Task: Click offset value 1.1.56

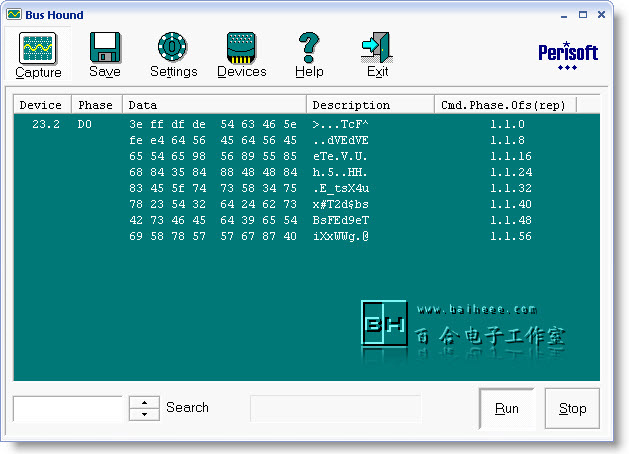Action: tap(511, 237)
